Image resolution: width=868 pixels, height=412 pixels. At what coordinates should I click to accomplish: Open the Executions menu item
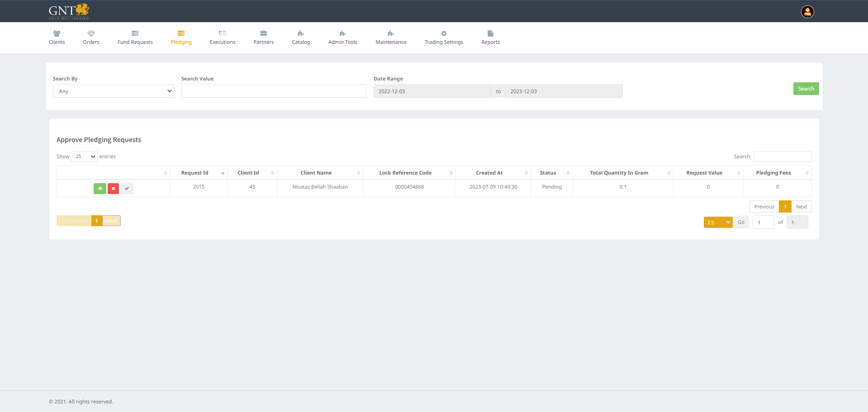223,37
